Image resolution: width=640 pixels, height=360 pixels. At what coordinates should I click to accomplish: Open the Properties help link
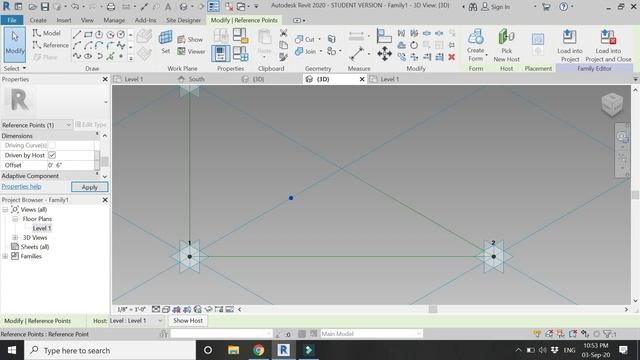point(21,187)
